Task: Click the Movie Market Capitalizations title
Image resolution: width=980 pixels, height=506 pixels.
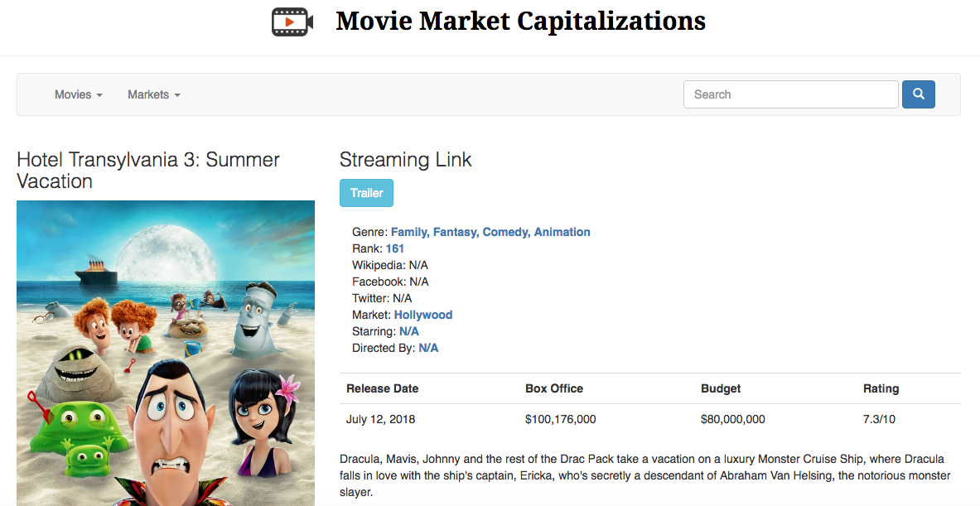Action: point(520,21)
